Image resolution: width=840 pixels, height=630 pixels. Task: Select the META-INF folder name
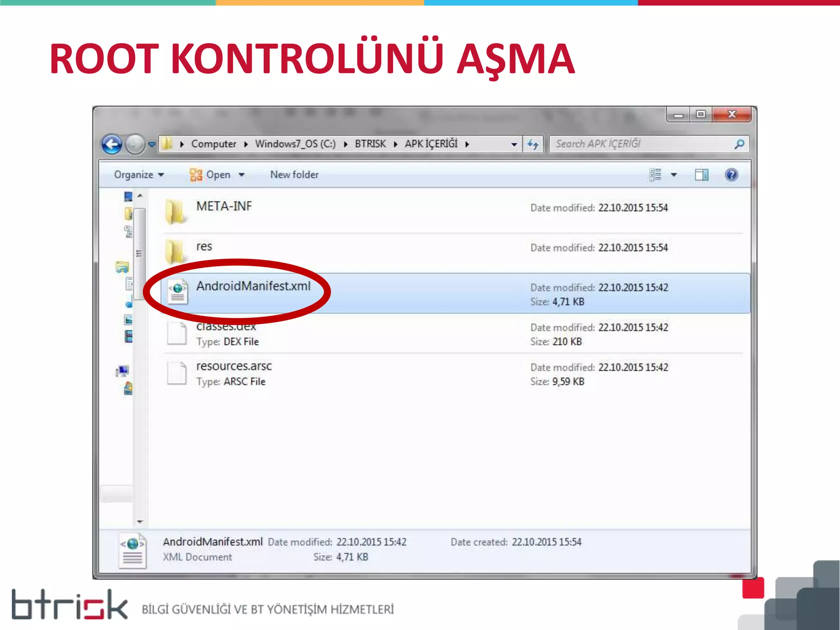pos(224,206)
